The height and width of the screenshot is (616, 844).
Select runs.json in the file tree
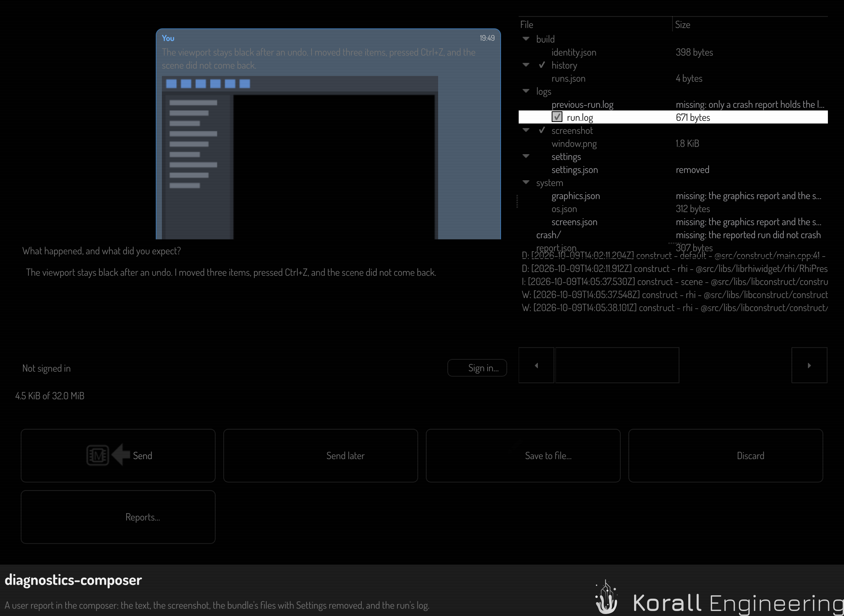coord(673,78)
